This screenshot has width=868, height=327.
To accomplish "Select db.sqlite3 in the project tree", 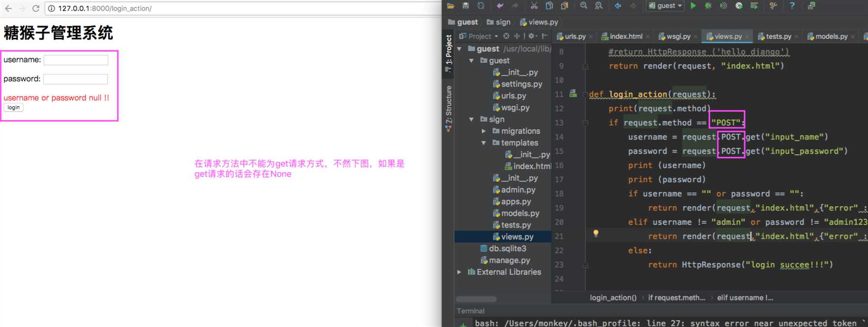I will coord(503,249).
